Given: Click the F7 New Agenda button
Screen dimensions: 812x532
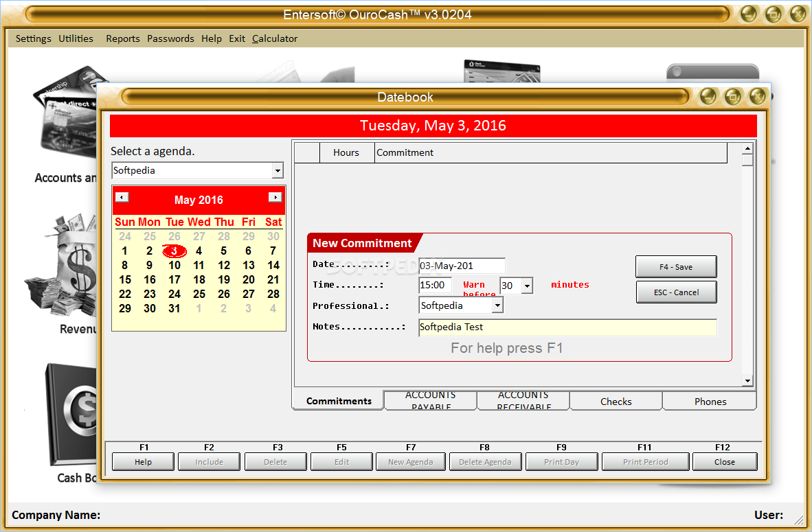Looking at the screenshot, I should (x=410, y=461).
